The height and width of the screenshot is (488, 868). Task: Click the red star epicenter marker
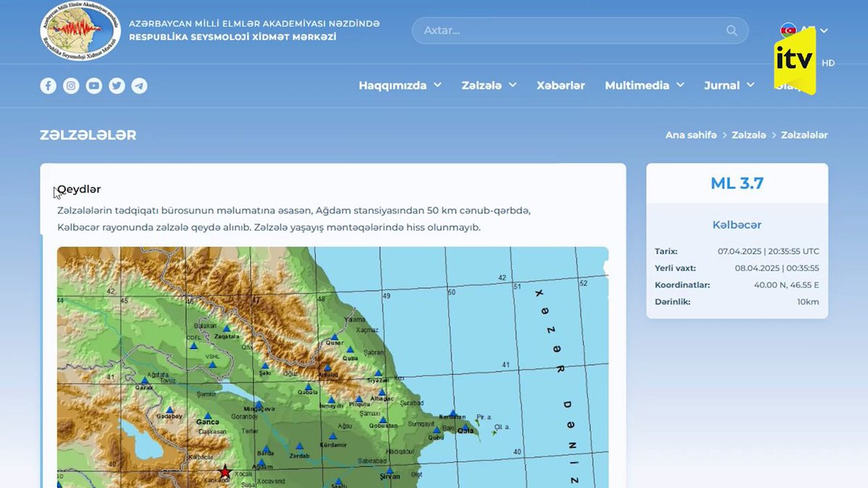click(225, 472)
